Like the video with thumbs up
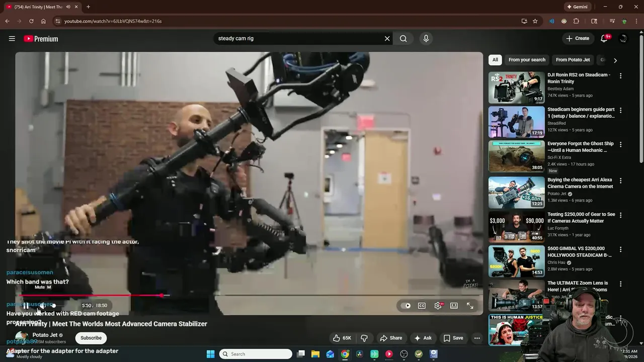The height and width of the screenshot is (362, 644). (342, 338)
